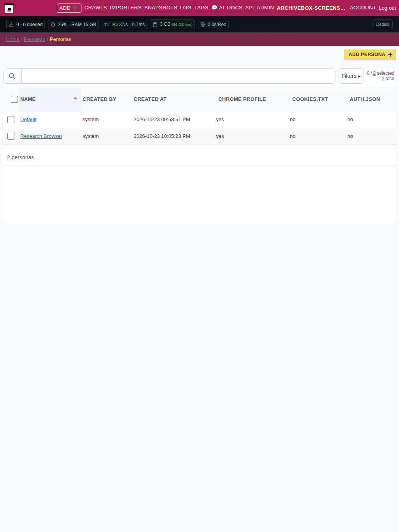Go to the Admin section
Image resolution: width=399 pixels, height=532 pixels.
[265, 8]
